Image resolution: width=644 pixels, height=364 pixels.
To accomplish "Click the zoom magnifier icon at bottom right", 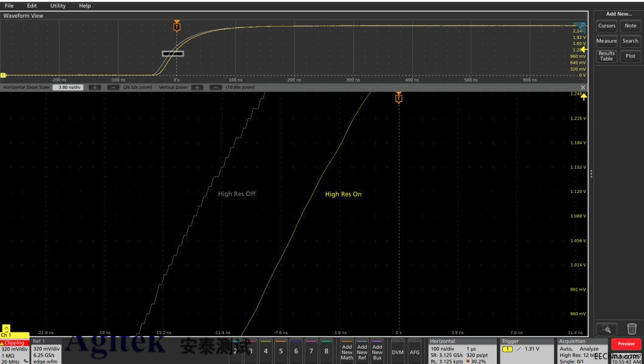I will [x=607, y=329].
